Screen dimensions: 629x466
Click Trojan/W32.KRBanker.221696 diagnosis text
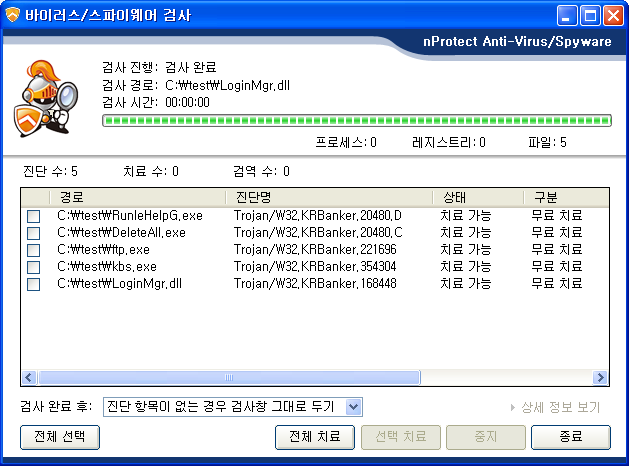point(315,249)
